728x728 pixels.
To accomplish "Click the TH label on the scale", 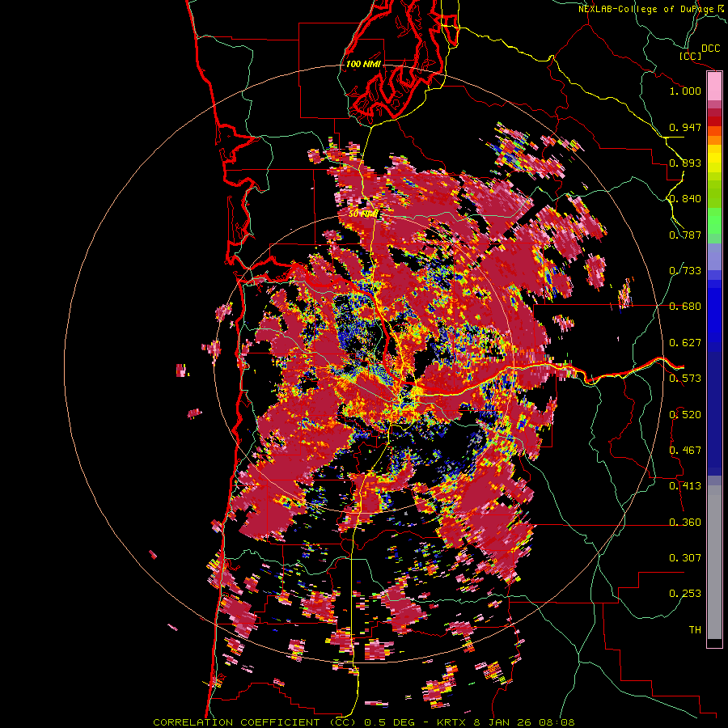I will (695, 630).
